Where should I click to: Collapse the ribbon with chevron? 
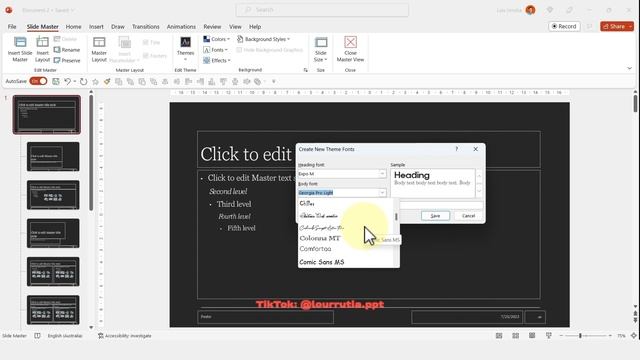(x=629, y=69)
